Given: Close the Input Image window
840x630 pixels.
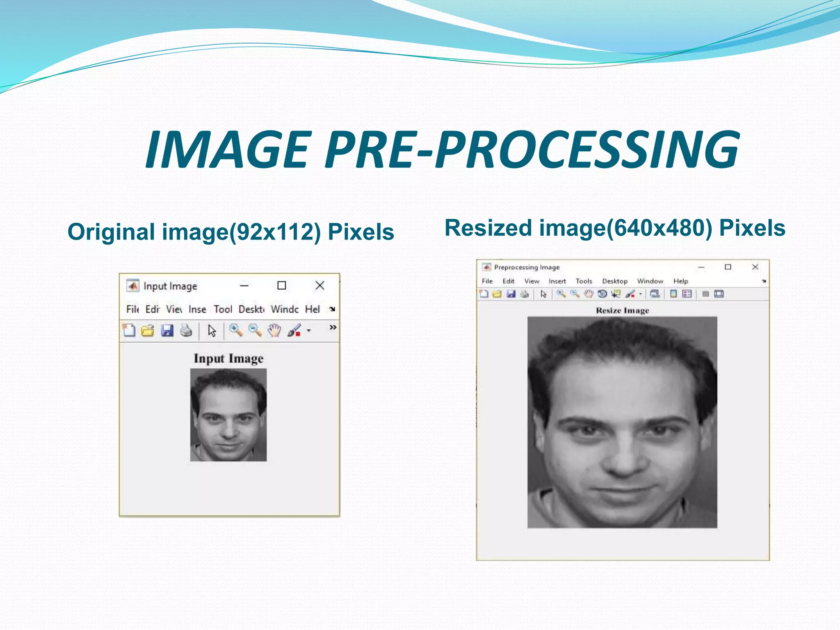Looking at the screenshot, I should click(x=320, y=285).
